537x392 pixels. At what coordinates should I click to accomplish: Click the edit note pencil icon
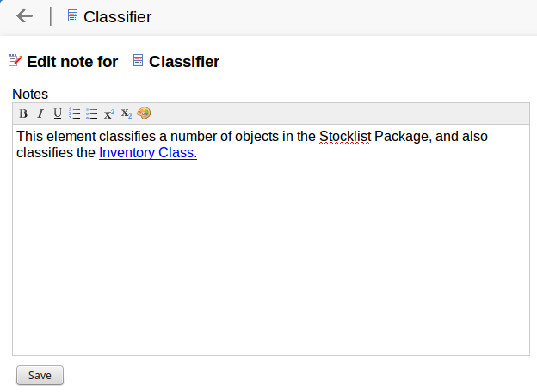point(15,61)
